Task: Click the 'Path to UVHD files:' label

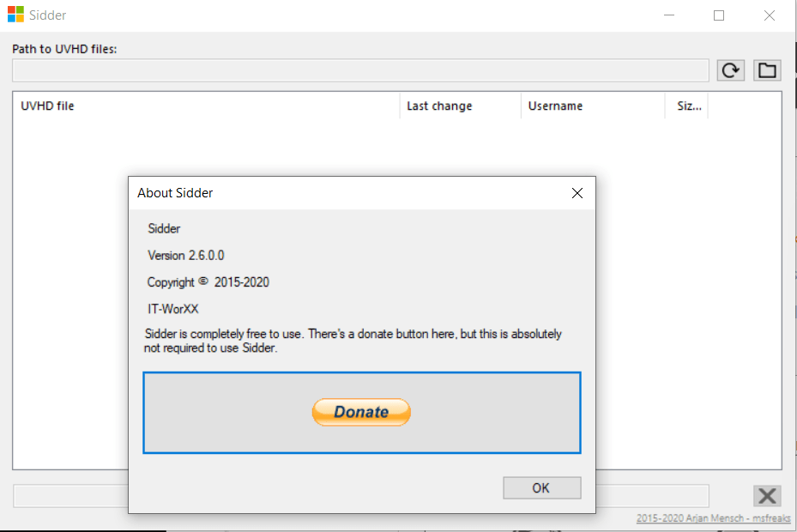Action: tap(64, 49)
